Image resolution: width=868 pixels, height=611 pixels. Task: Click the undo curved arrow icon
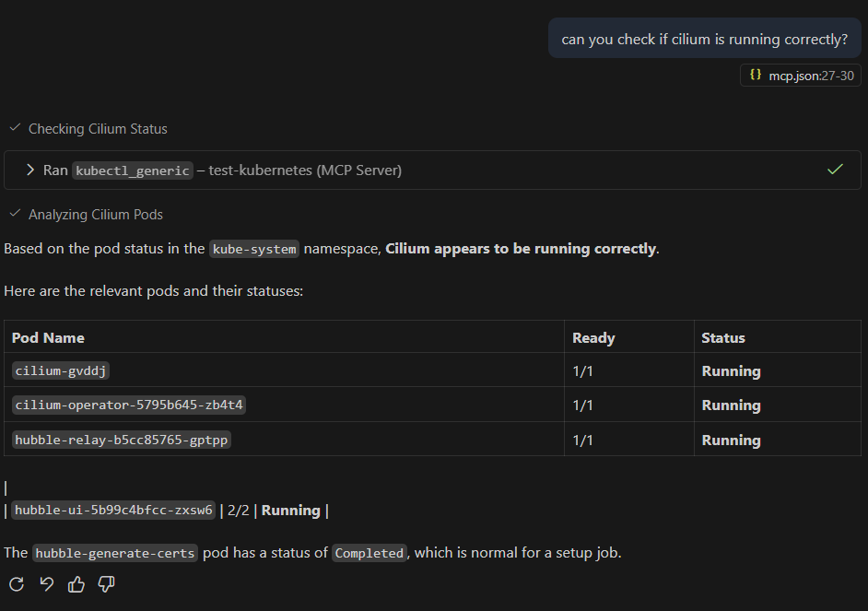point(46,583)
